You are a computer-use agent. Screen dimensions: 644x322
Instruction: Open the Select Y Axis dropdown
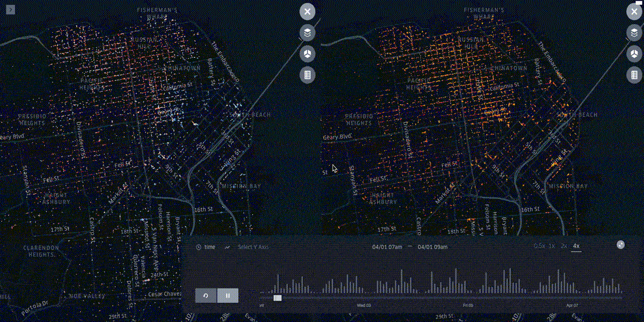[253, 247]
